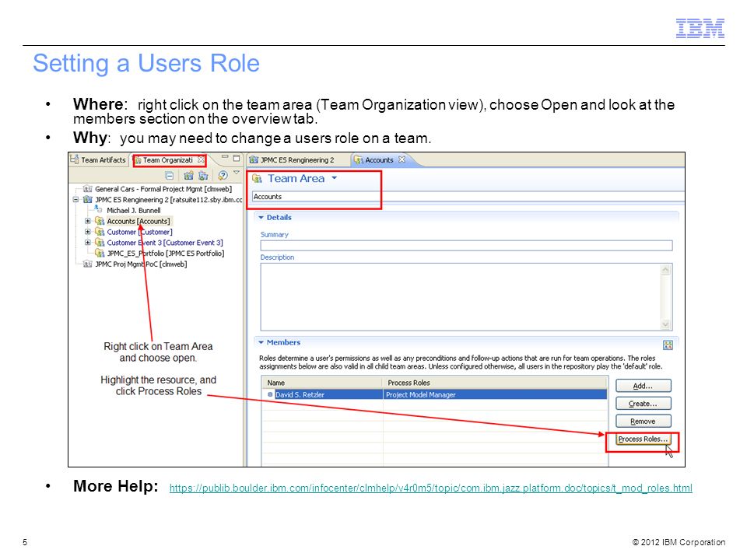Select the Accounts [Accounts] tree item
Viewport: 747px width, 560px height.
tap(139, 221)
